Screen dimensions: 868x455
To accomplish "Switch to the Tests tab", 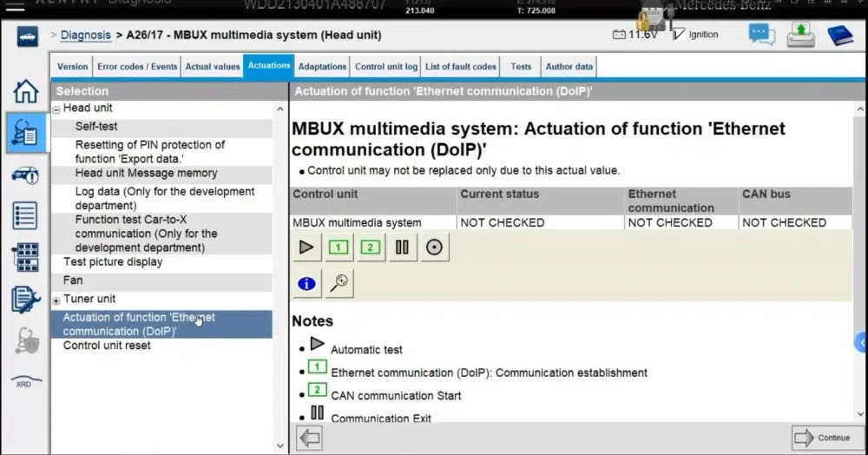I will pos(521,66).
